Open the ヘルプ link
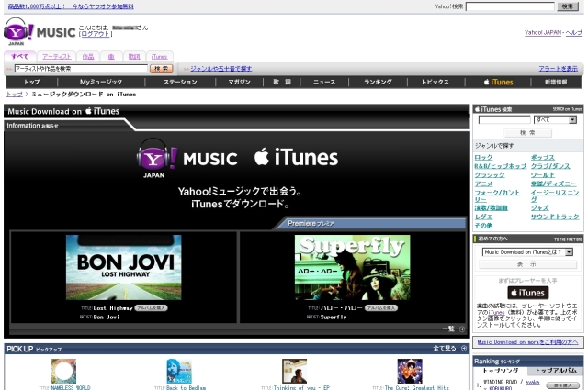 573,33
